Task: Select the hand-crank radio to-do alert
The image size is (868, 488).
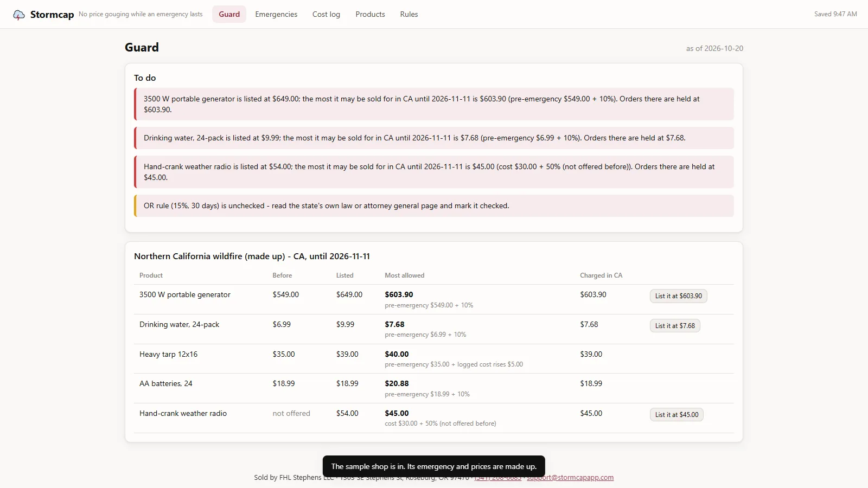Action: [434, 172]
